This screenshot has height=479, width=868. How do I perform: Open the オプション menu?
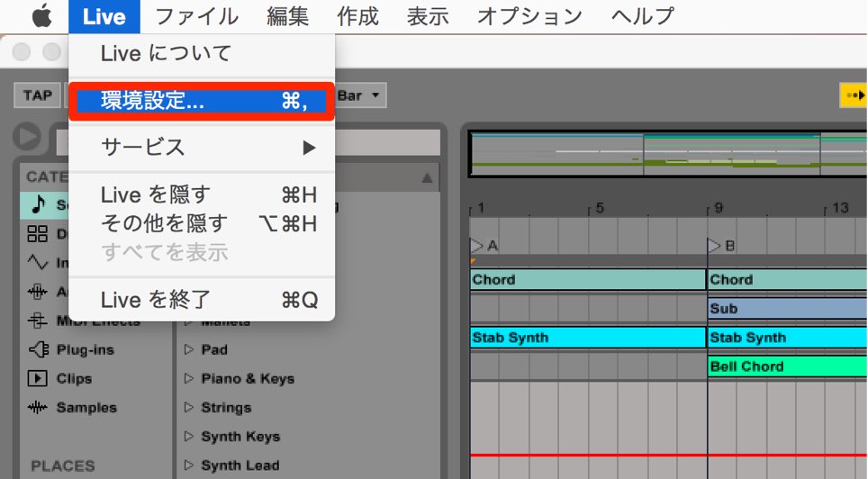(x=529, y=16)
